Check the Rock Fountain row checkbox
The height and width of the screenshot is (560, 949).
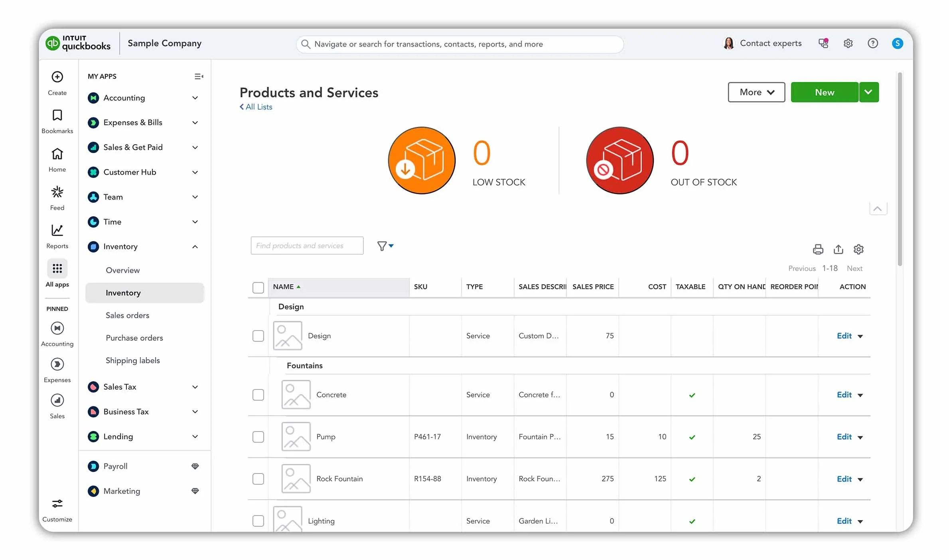pos(258,479)
